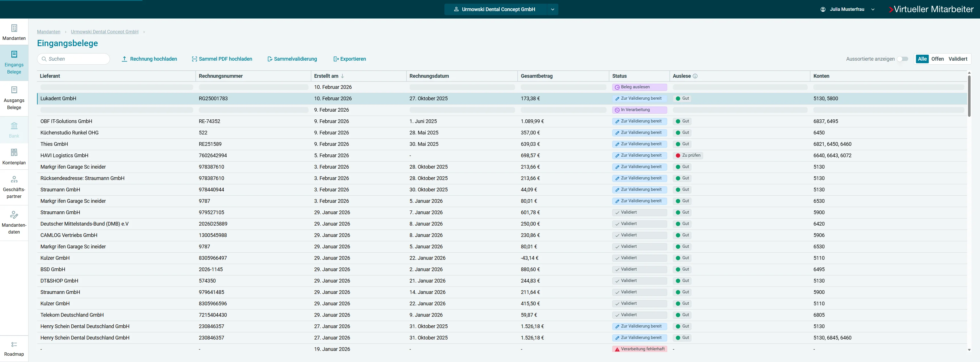Click the info icon beside the Auslese header
This screenshot has width=980, height=362.
696,76
